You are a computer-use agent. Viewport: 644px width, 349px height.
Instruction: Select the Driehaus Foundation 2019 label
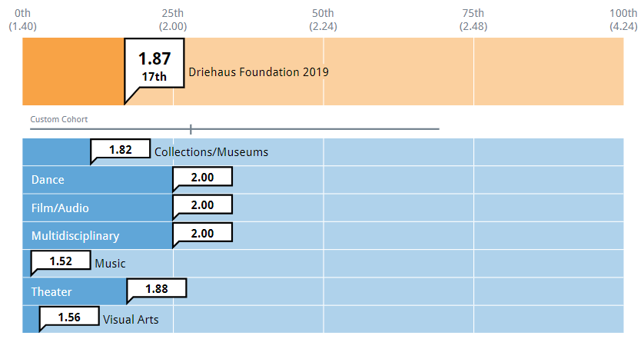tap(259, 72)
